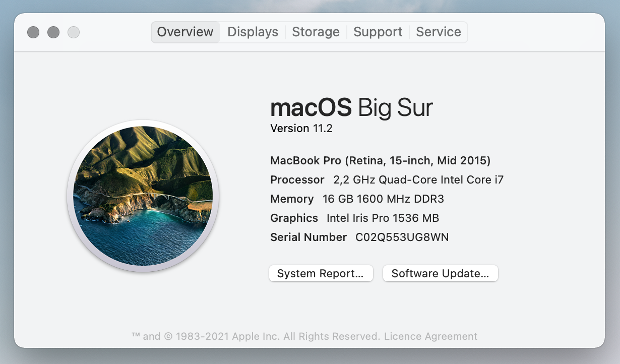Click the processor value 2,2 GHz Quad-Core

point(418,179)
